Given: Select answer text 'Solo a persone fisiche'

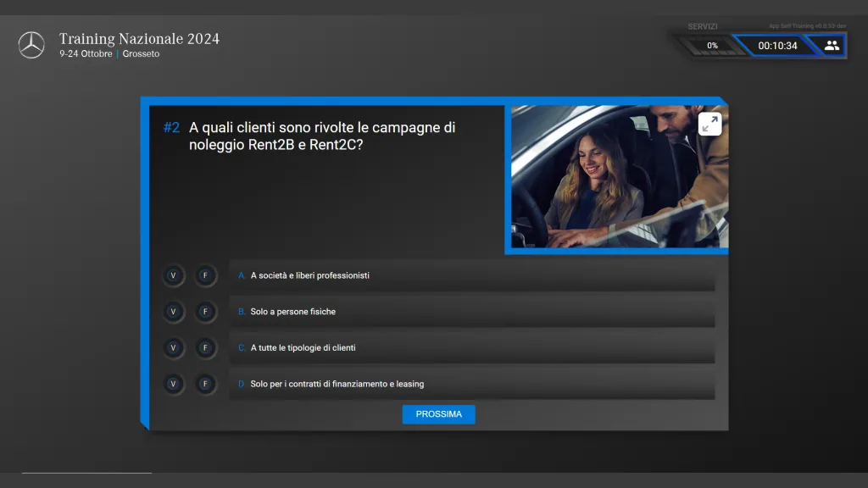Looking at the screenshot, I should 292,312.
